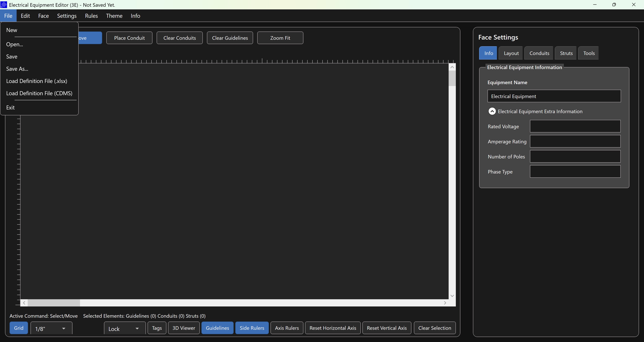The height and width of the screenshot is (342, 644).
Task: Turn off Side Rulers
Action: 252,328
